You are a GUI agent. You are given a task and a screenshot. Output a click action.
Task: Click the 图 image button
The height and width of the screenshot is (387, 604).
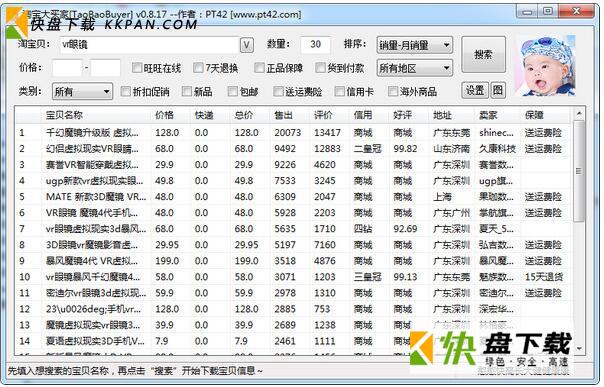coord(498,90)
